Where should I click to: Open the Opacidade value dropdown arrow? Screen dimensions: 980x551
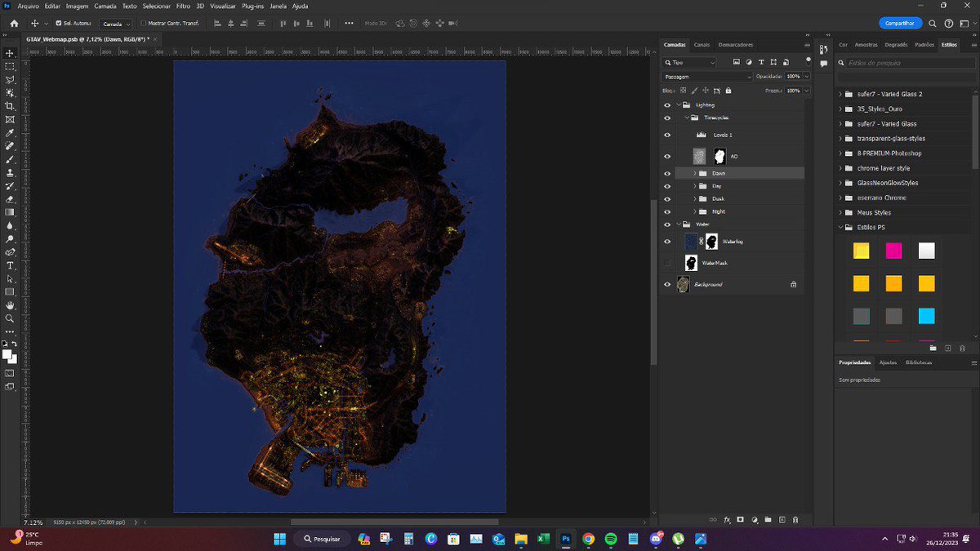pyautogui.click(x=807, y=77)
